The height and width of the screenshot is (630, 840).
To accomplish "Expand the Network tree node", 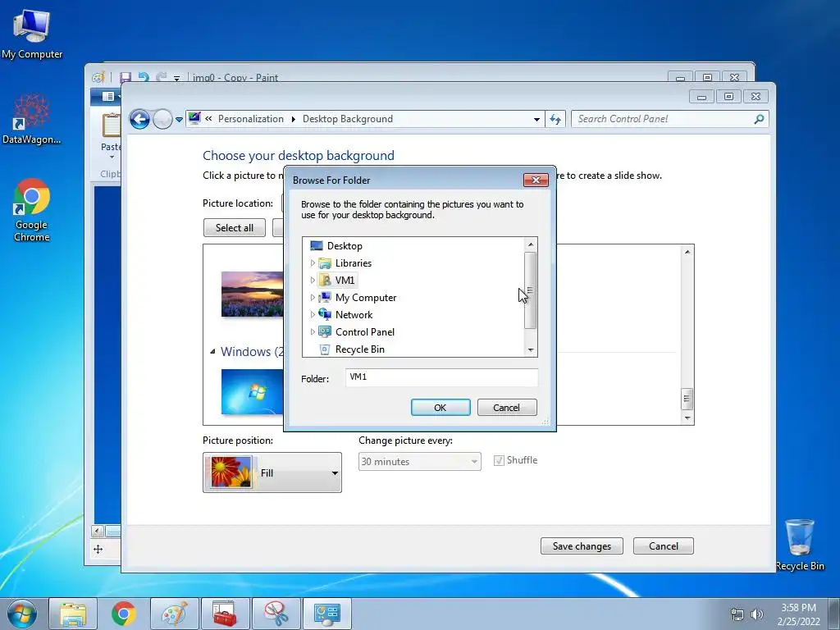I will [x=313, y=314].
